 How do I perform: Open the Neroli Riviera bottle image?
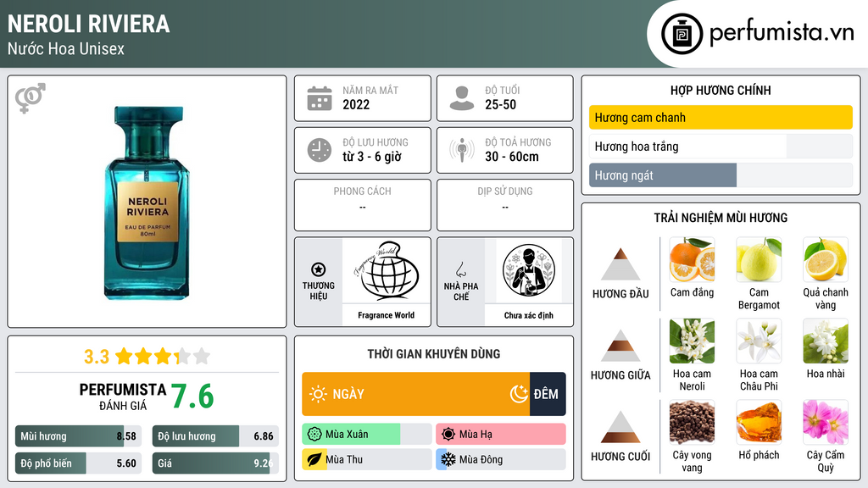pyautogui.click(x=147, y=203)
